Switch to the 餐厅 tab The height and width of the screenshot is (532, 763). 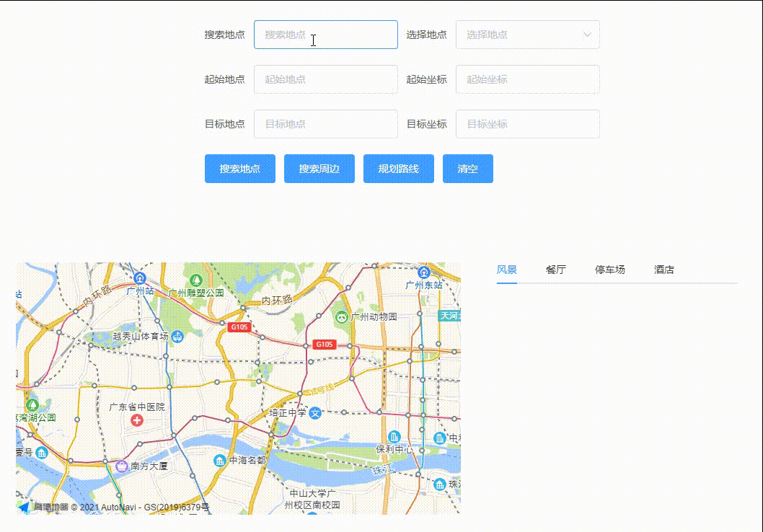[555, 269]
